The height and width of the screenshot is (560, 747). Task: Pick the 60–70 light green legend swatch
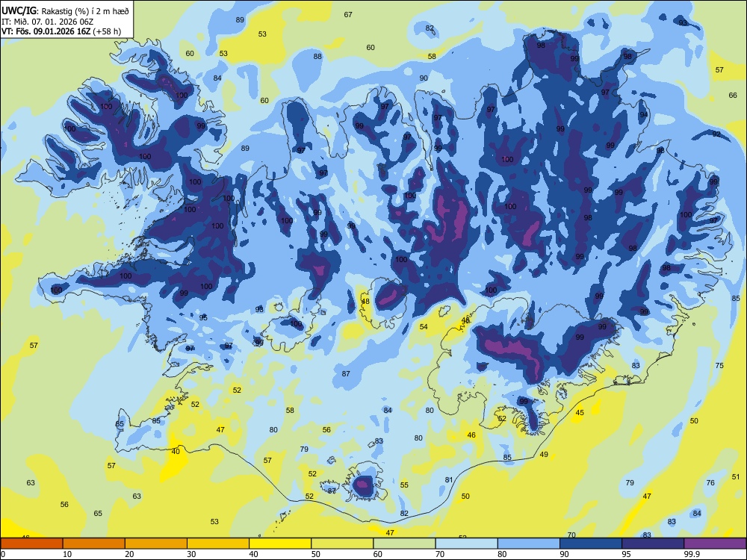(x=404, y=544)
